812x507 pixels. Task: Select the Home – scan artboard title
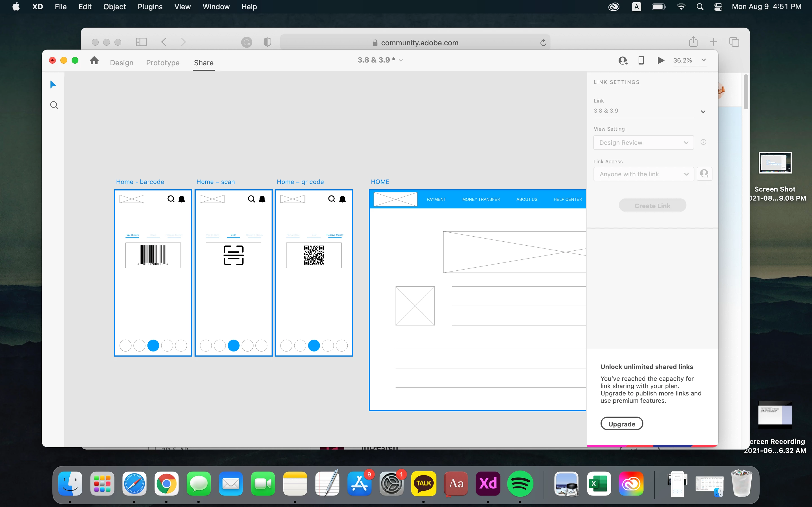[215, 182]
